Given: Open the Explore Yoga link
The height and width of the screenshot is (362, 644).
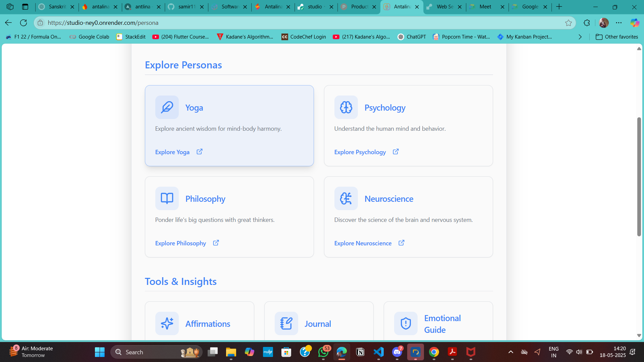Looking at the screenshot, I should [x=172, y=152].
